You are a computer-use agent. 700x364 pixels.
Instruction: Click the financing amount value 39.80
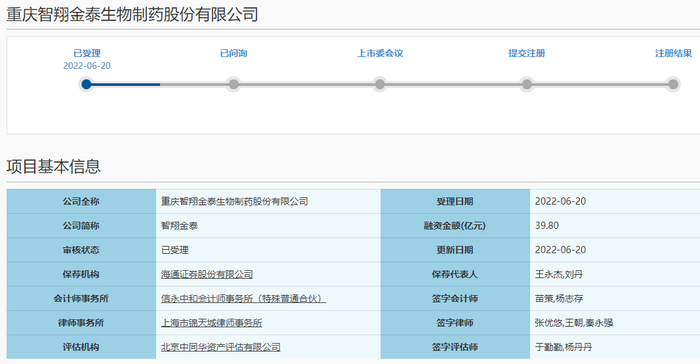tap(547, 226)
